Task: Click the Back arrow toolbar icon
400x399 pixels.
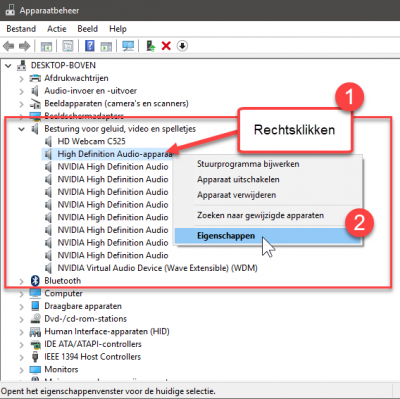Action: coord(9,46)
